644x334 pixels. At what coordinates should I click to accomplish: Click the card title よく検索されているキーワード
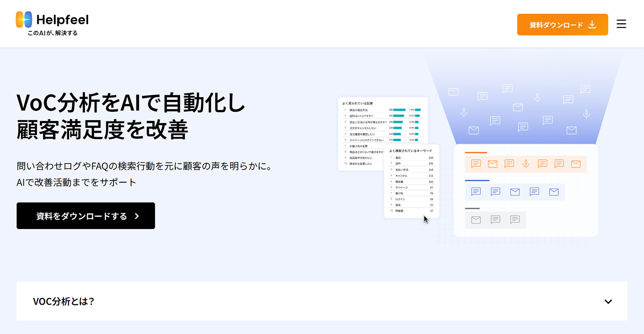tap(410, 151)
